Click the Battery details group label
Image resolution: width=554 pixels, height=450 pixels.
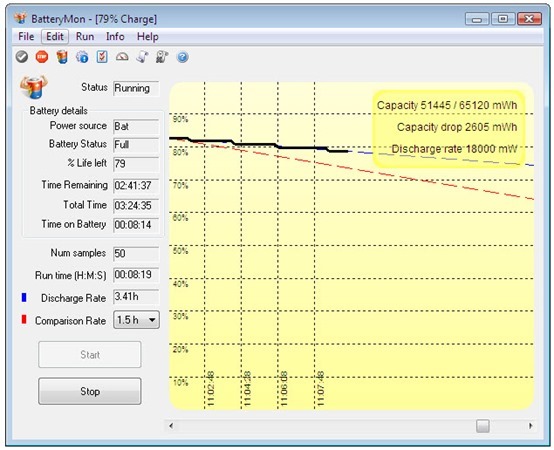[x=59, y=111]
